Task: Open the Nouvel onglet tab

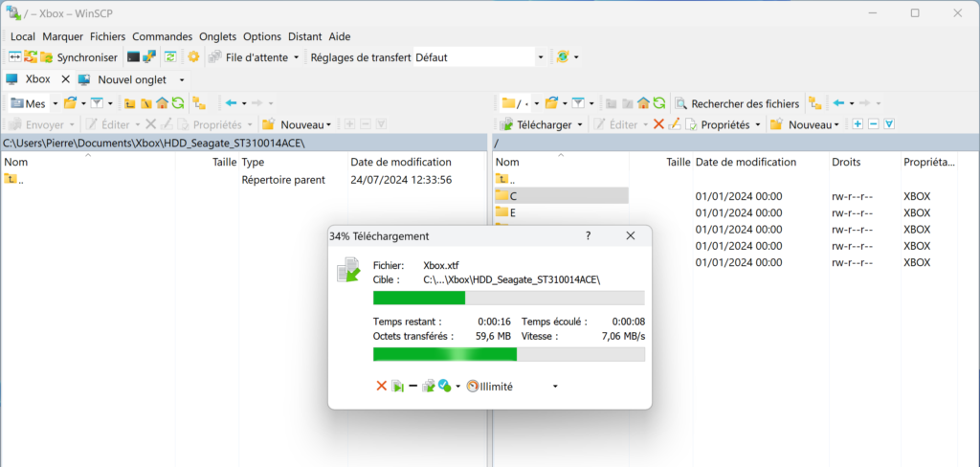Action: (x=125, y=80)
